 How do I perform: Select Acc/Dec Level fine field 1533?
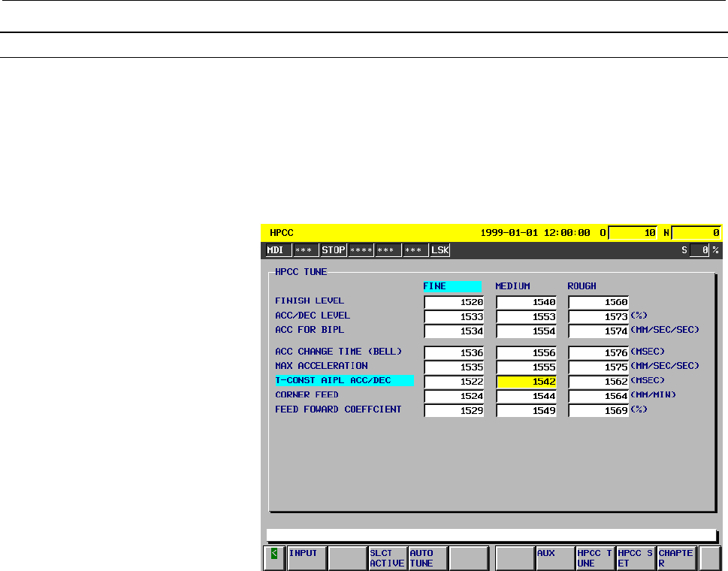(454, 316)
